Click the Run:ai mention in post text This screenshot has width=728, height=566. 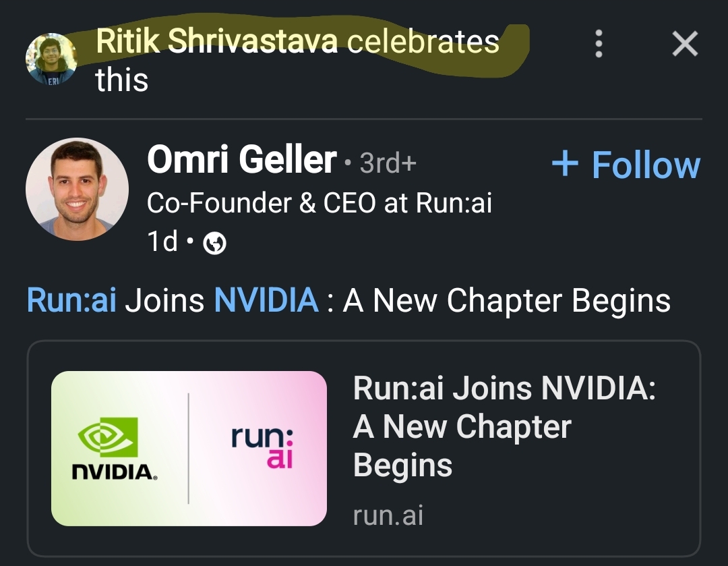(x=71, y=300)
